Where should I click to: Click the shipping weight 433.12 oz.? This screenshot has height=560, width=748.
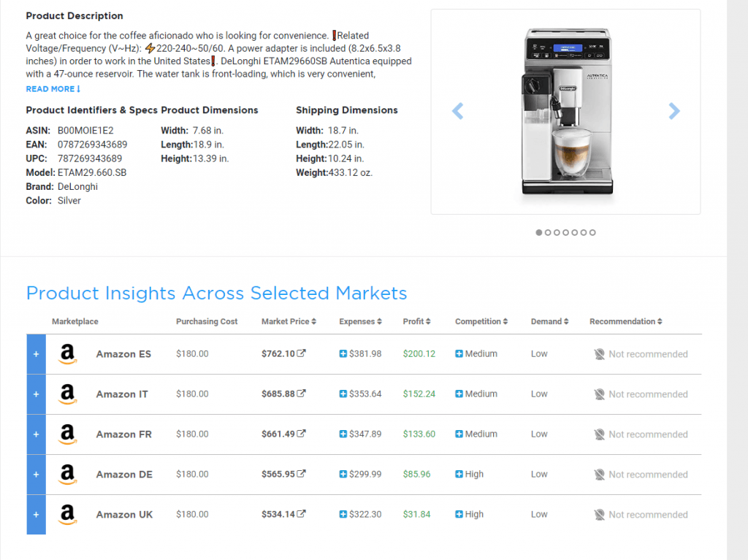tap(350, 172)
